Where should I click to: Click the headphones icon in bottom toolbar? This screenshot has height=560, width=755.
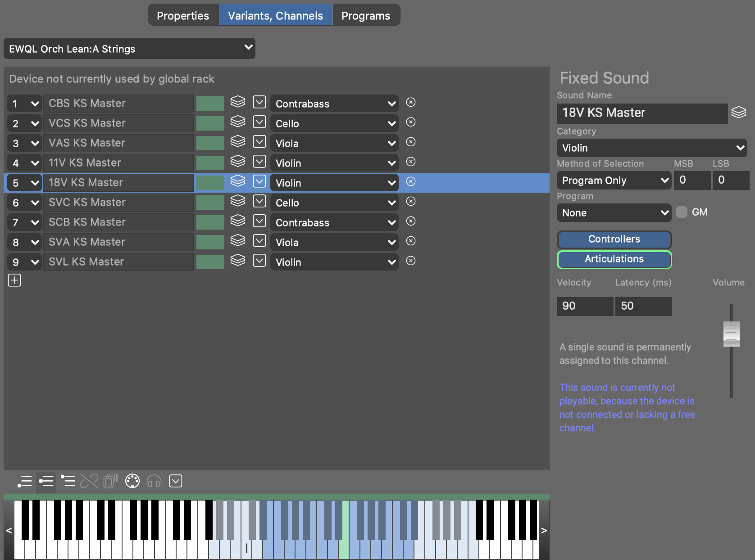click(154, 481)
